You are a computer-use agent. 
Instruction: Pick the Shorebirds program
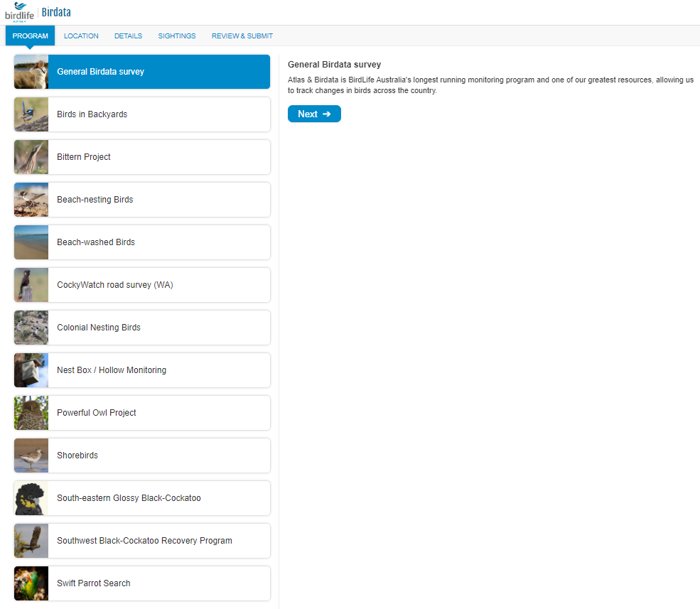pyautogui.click(x=142, y=456)
